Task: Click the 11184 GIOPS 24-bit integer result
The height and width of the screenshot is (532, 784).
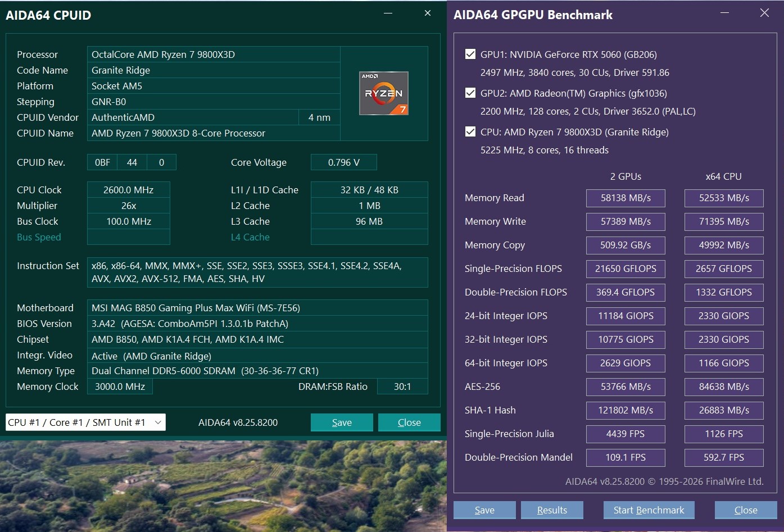Action: pos(626,316)
